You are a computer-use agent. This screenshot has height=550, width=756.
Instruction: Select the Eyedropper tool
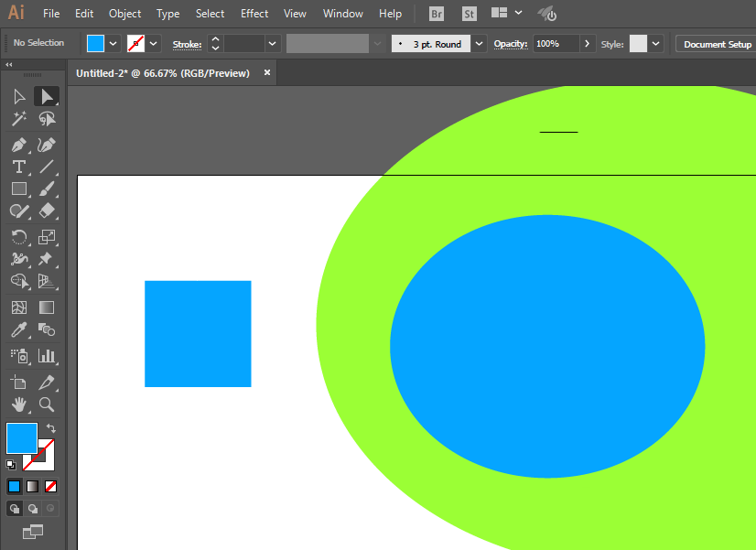click(x=19, y=329)
